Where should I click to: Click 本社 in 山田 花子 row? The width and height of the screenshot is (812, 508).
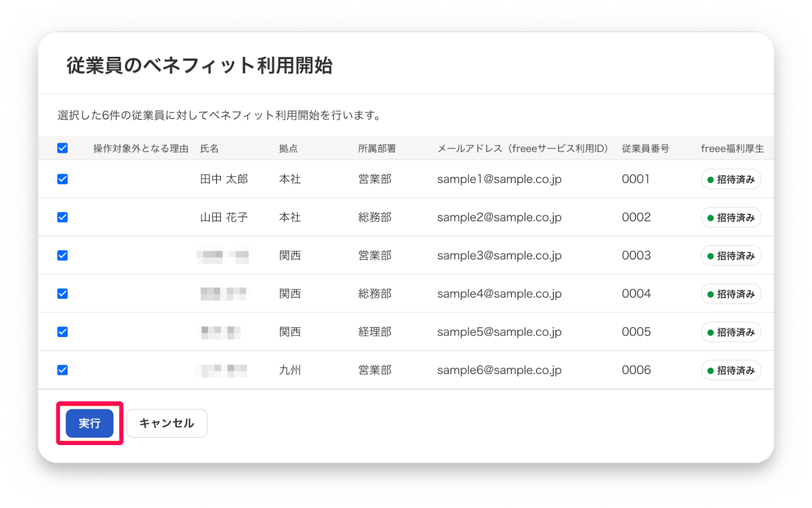pos(290,217)
